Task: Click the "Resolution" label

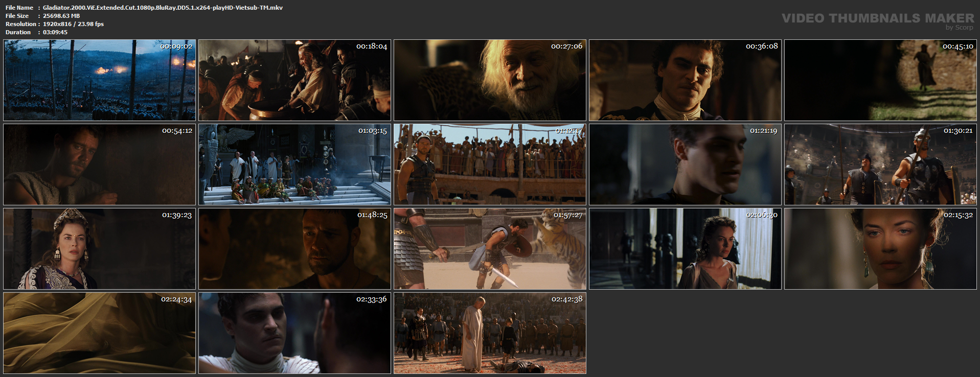Action: (21, 24)
